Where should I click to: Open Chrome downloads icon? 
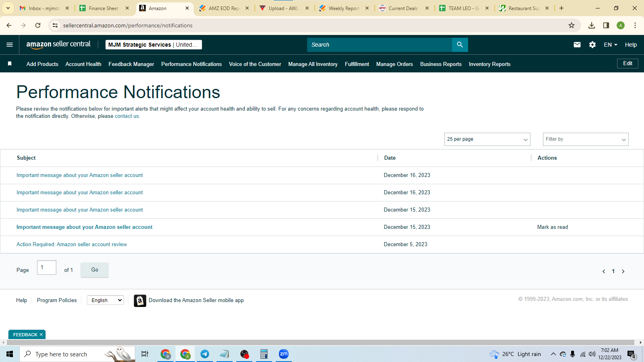pos(591,25)
